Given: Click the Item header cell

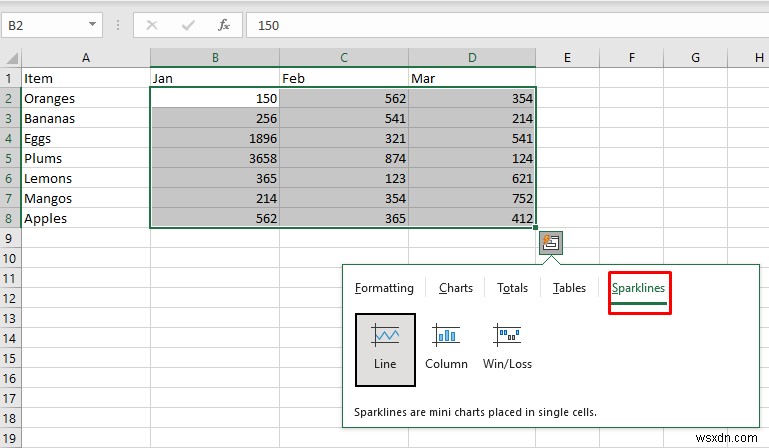Looking at the screenshot, I should click(x=86, y=79).
